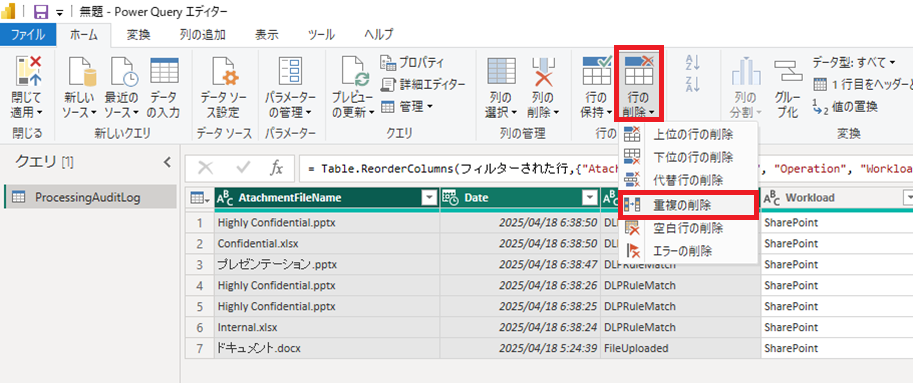Cancel the formula with the X button

point(206,168)
